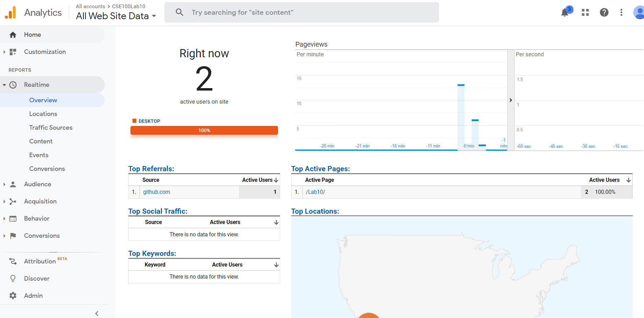Open the Google apps grid icon

[x=585, y=13]
